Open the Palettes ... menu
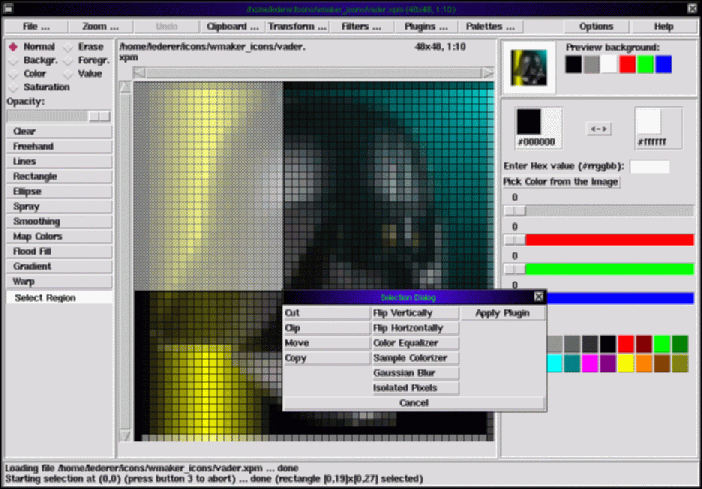Image resolution: width=702 pixels, height=489 pixels. [x=490, y=27]
